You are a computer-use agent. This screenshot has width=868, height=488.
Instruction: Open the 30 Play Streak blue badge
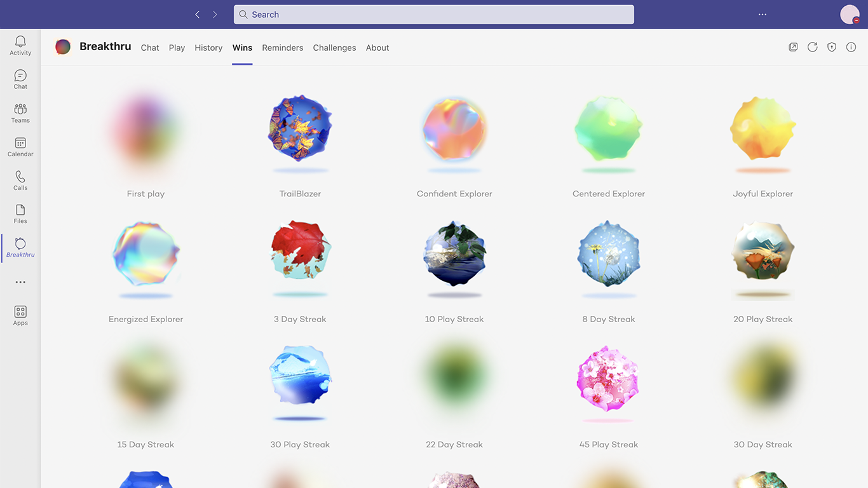(300, 376)
